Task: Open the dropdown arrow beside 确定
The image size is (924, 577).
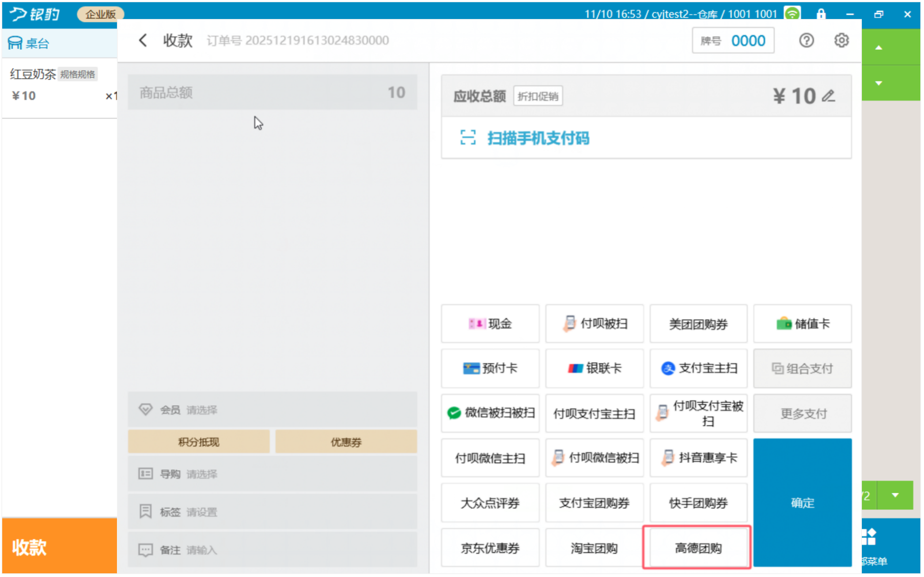Action: point(895,495)
